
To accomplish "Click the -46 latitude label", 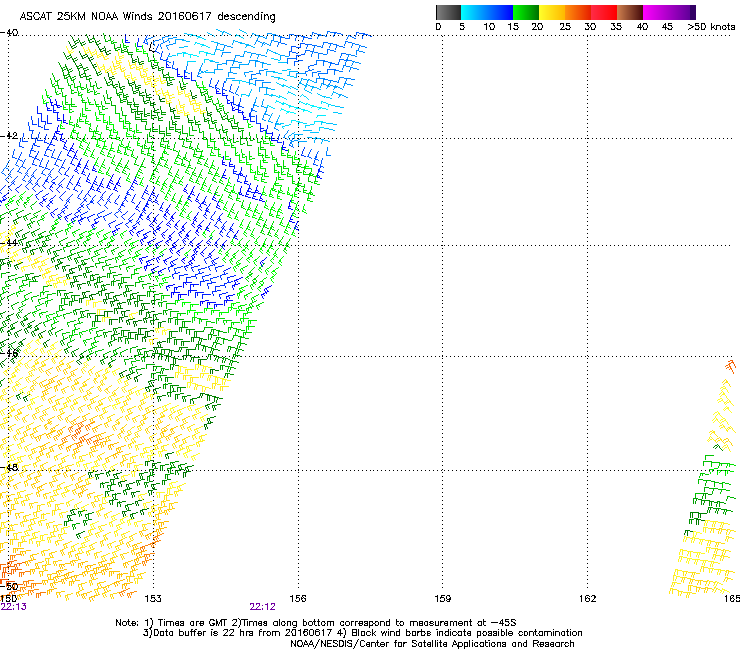I will point(9,353).
